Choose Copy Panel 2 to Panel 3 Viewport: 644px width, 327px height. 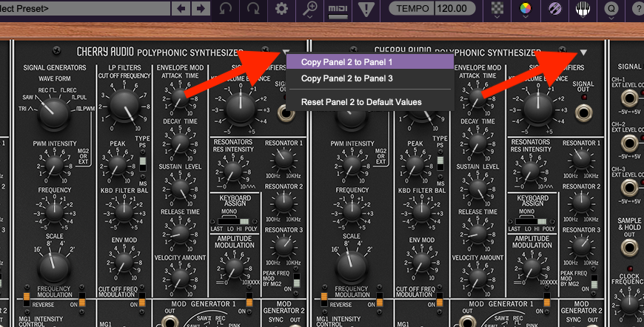[370, 78]
